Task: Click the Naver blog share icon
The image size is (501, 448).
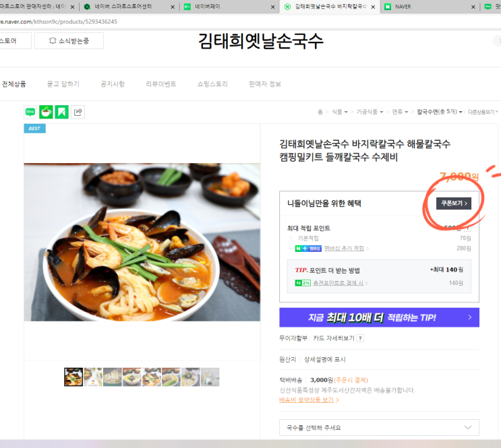Action: click(x=30, y=112)
